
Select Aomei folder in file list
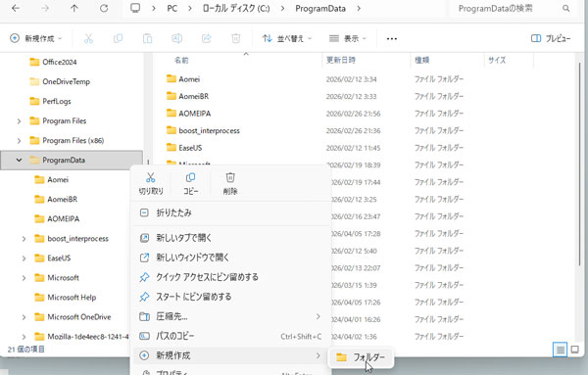[x=189, y=79]
